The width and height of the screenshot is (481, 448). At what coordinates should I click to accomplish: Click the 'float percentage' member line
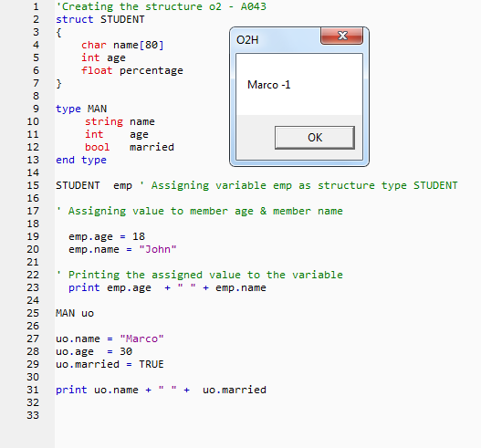click(132, 70)
